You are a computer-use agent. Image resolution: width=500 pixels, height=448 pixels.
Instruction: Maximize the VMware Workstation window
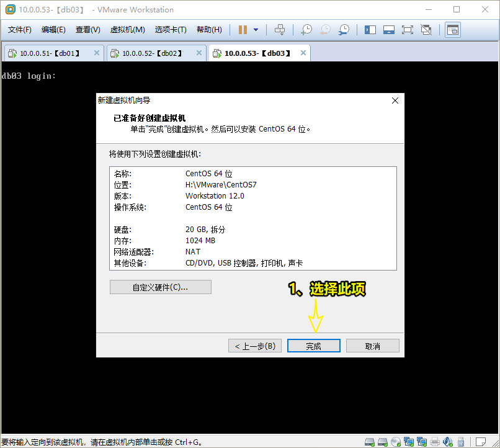click(457, 9)
